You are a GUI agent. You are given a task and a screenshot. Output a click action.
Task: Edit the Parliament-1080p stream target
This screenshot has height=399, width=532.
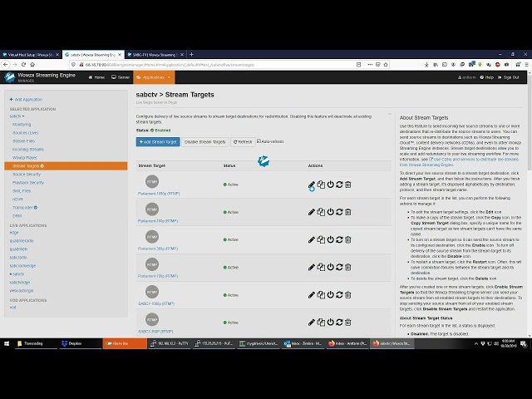[312, 185]
